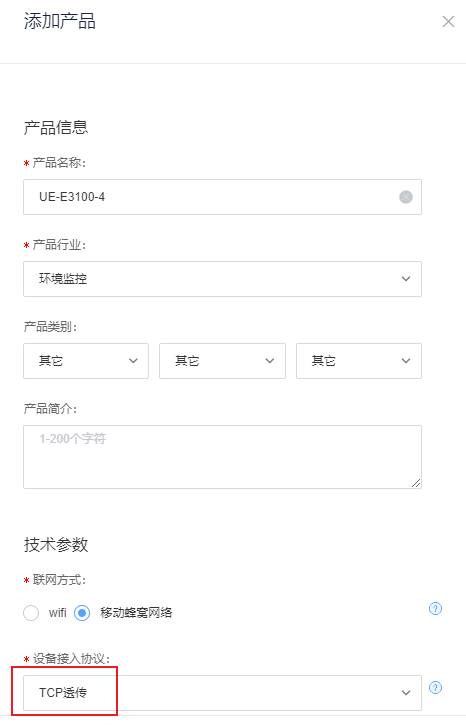Click inside the product description textarea
This screenshot has width=466, height=725.
[x=222, y=457]
